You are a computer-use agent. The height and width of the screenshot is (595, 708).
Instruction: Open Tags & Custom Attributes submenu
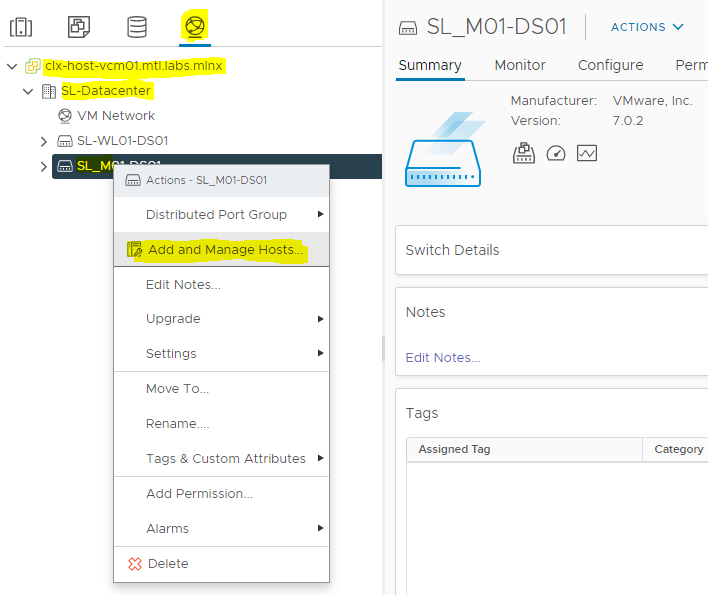pyautogui.click(x=221, y=459)
